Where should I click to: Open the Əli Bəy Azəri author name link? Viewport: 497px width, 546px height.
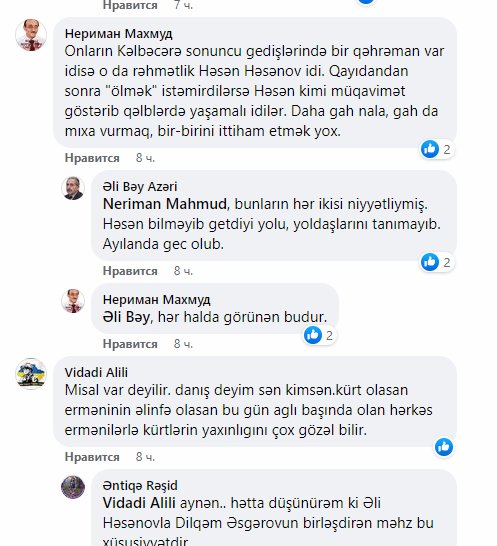click(x=140, y=187)
